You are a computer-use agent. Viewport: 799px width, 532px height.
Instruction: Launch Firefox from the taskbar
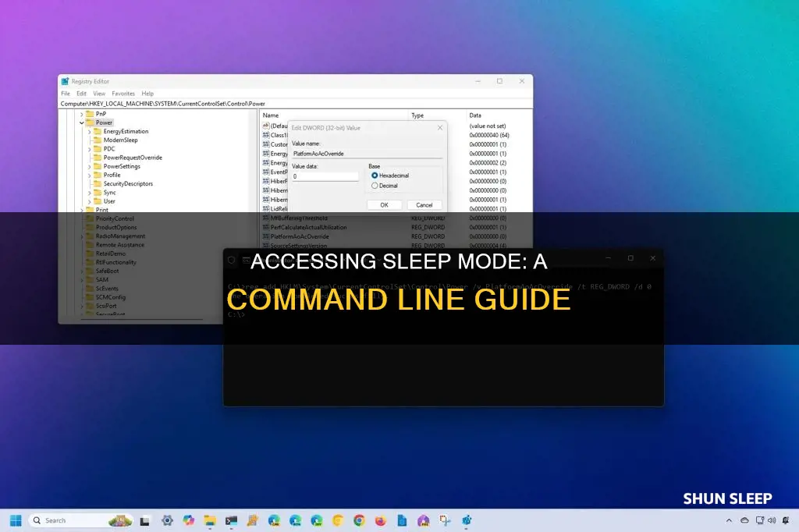(381, 520)
